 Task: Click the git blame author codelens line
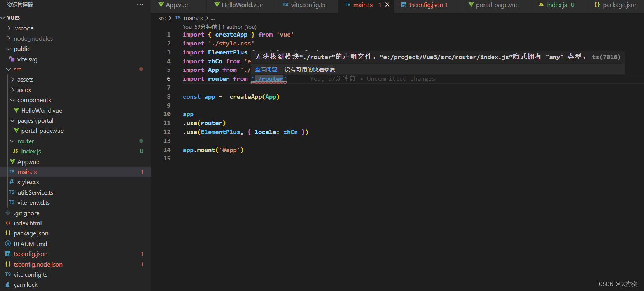(x=220, y=27)
